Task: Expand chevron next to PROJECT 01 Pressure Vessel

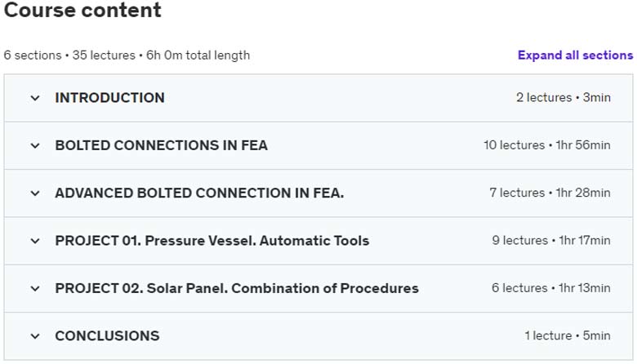Action: 35,241
